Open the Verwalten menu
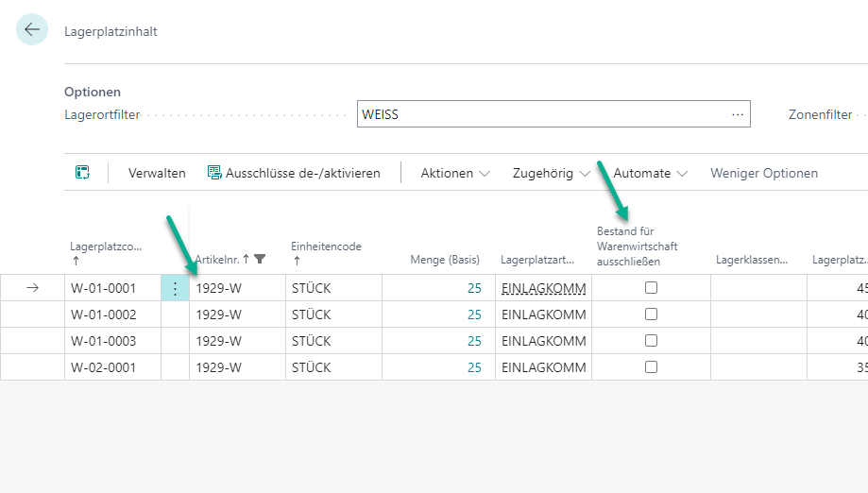This screenshot has height=493, width=868. 157,173
